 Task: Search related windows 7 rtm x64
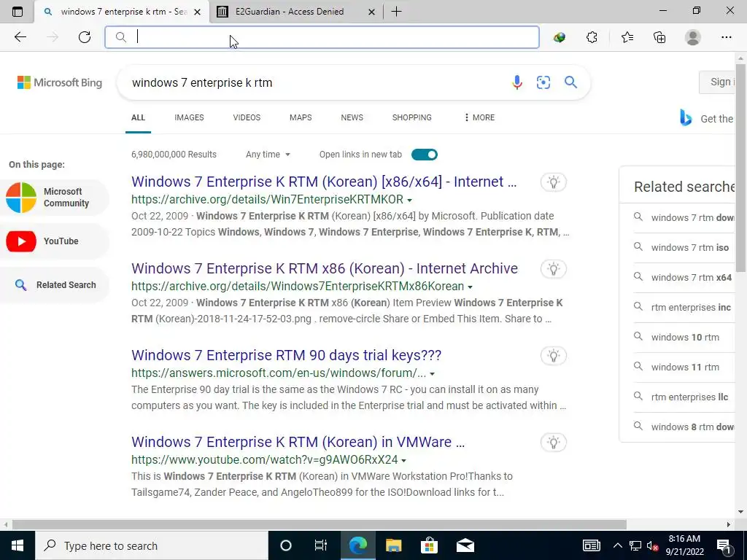tap(684, 277)
